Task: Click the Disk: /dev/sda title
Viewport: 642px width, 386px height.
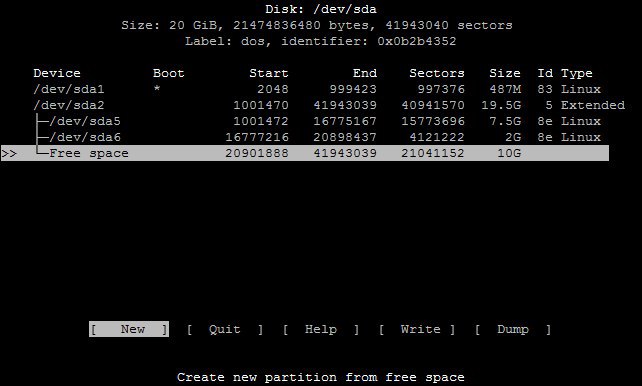Action: 321,9
